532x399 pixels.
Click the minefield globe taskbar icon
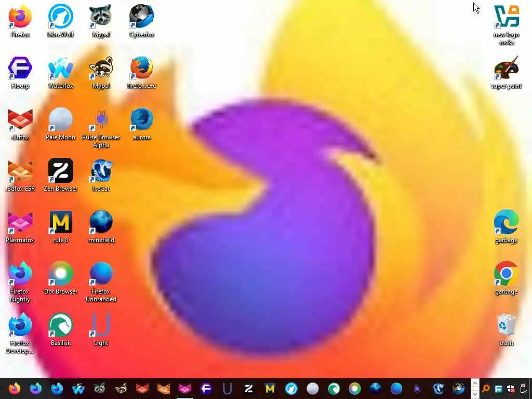(x=375, y=389)
